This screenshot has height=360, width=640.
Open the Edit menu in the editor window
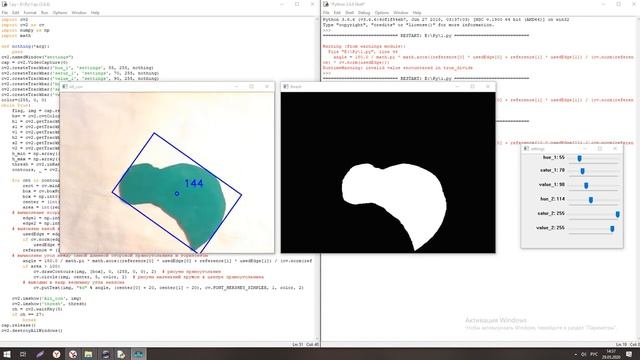pos(16,13)
